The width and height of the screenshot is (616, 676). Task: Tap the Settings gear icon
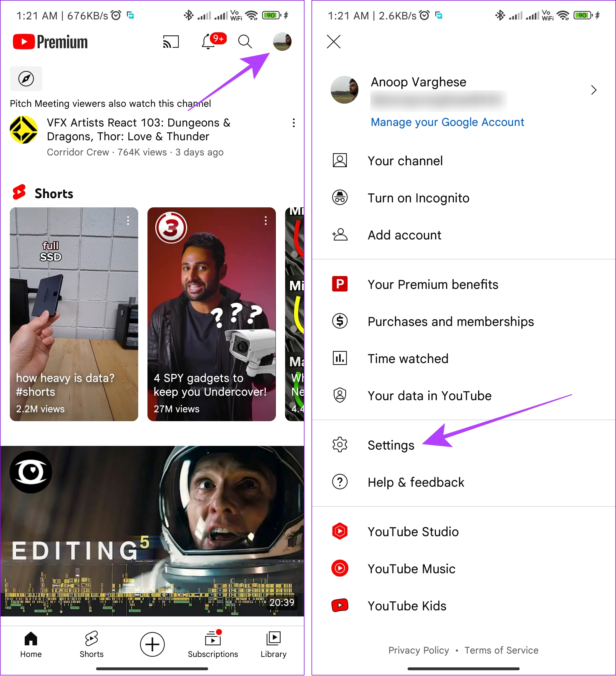coord(340,445)
